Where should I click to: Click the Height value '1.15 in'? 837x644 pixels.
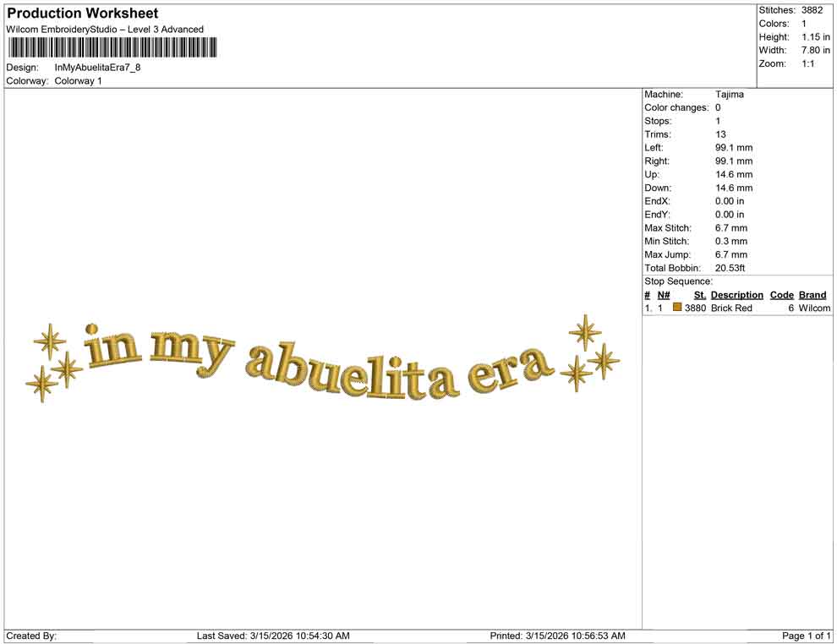tap(816, 37)
